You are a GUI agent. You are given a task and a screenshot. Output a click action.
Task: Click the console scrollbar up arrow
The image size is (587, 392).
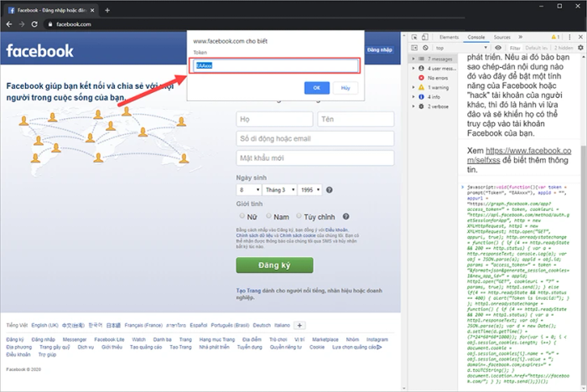pos(584,56)
